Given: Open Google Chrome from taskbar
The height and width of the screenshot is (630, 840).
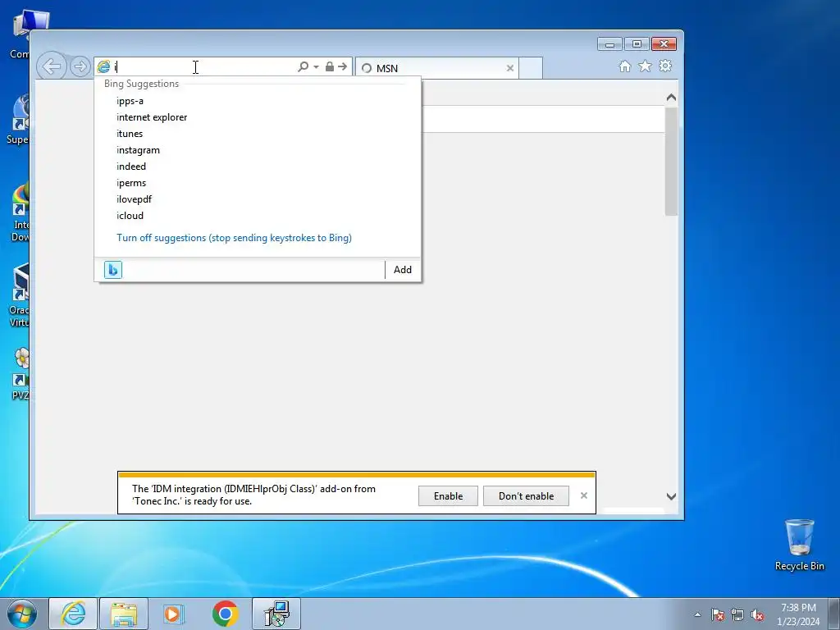Looking at the screenshot, I should (225, 614).
